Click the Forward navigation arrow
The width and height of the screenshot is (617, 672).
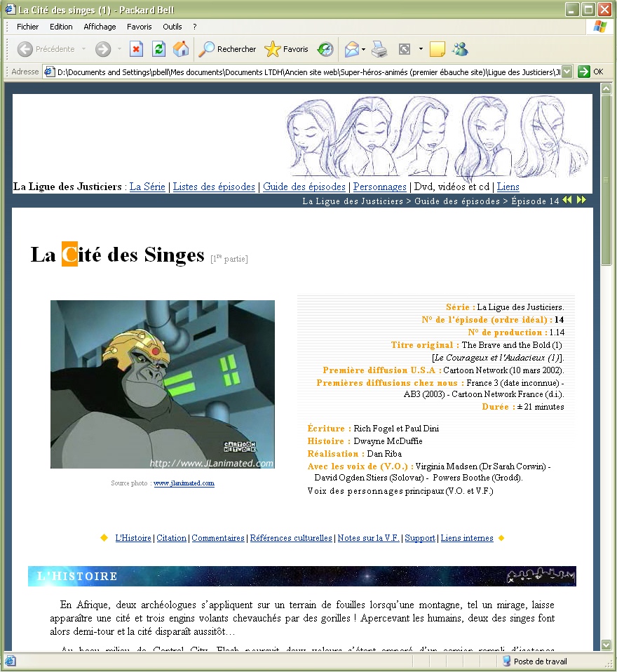coord(103,49)
